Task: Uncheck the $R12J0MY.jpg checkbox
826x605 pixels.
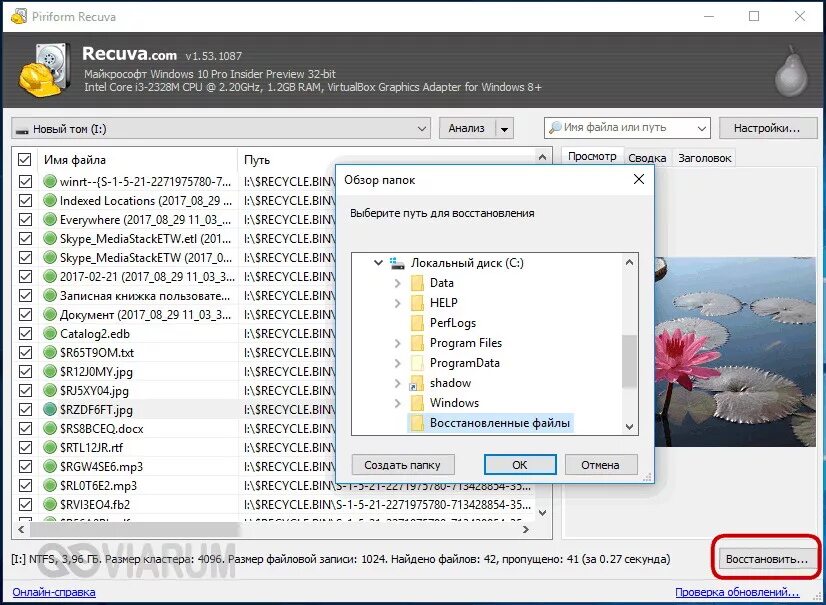Action: point(25,372)
